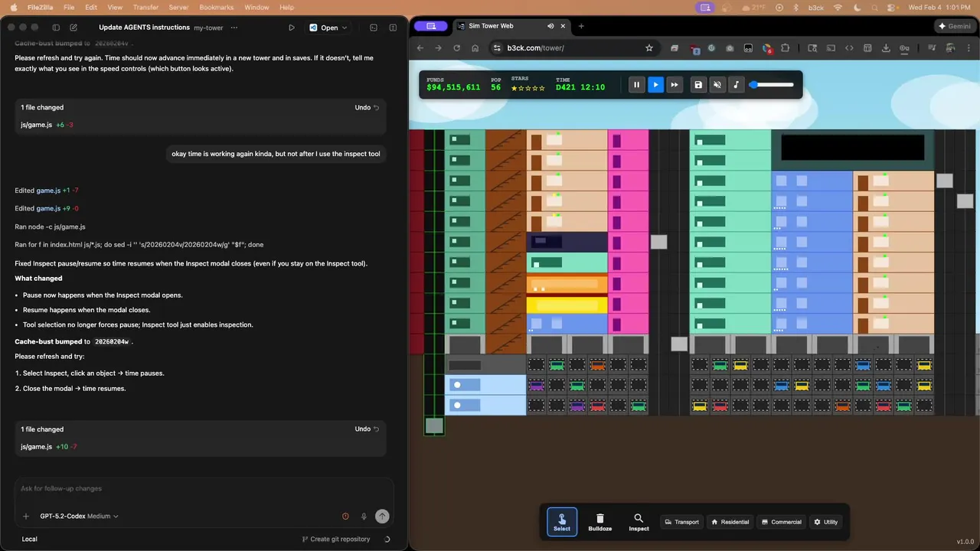The width and height of the screenshot is (980, 551).
Task: Go to browser Home page
Action: (x=475, y=48)
